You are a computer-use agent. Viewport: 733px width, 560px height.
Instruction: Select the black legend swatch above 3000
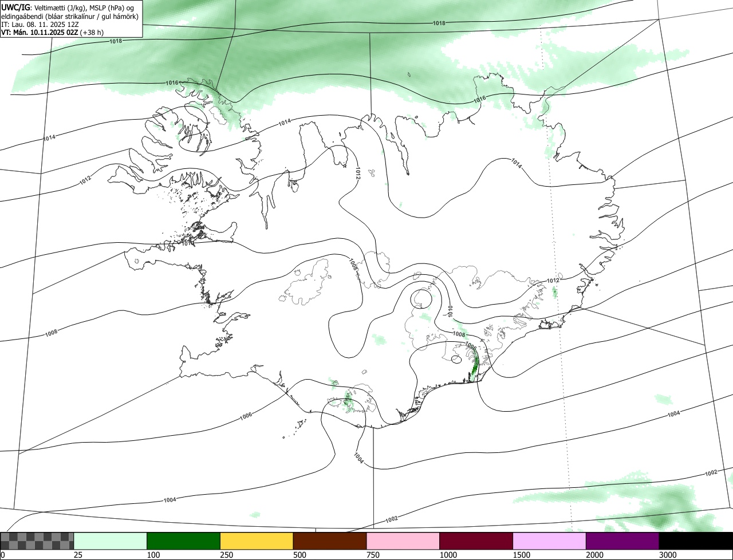tap(696, 541)
